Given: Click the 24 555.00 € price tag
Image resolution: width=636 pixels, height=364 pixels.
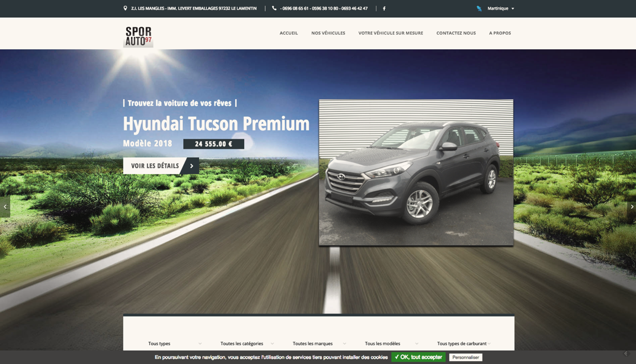Looking at the screenshot, I should pos(214,144).
